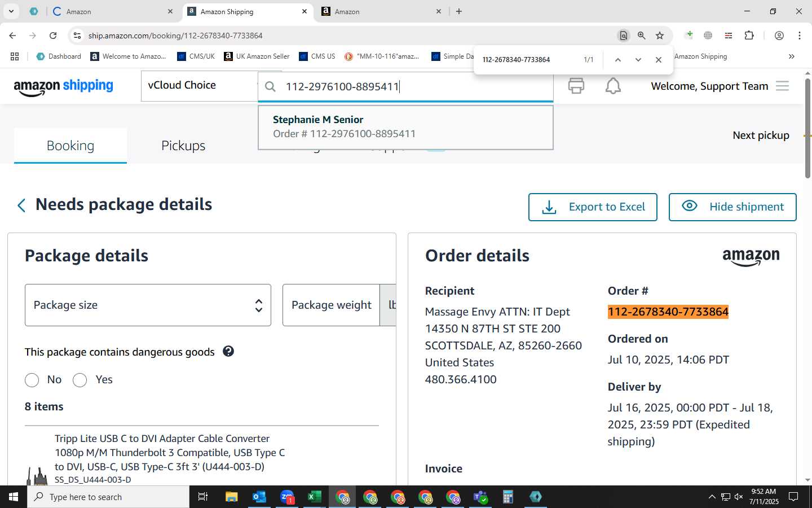812x508 pixels.
Task: Click the Tripp Lite USB C item title
Action: [170, 453]
